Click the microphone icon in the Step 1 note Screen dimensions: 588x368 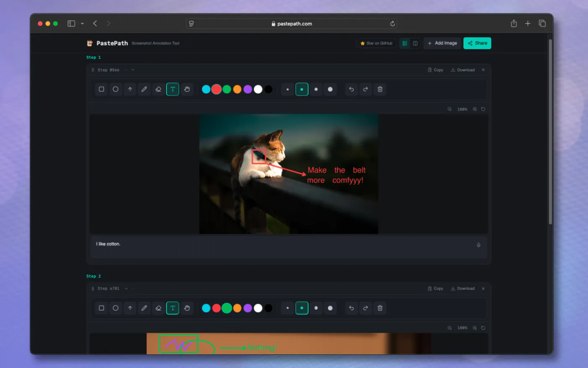pyautogui.click(x=478, y=245)
